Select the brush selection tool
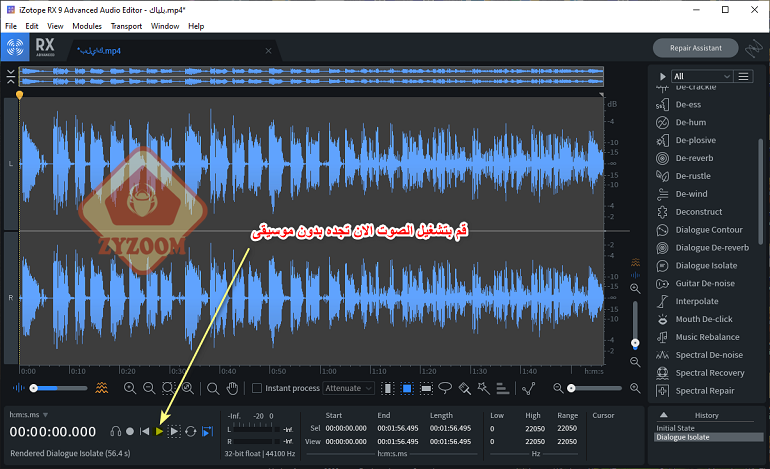 (x=464, y=388)
